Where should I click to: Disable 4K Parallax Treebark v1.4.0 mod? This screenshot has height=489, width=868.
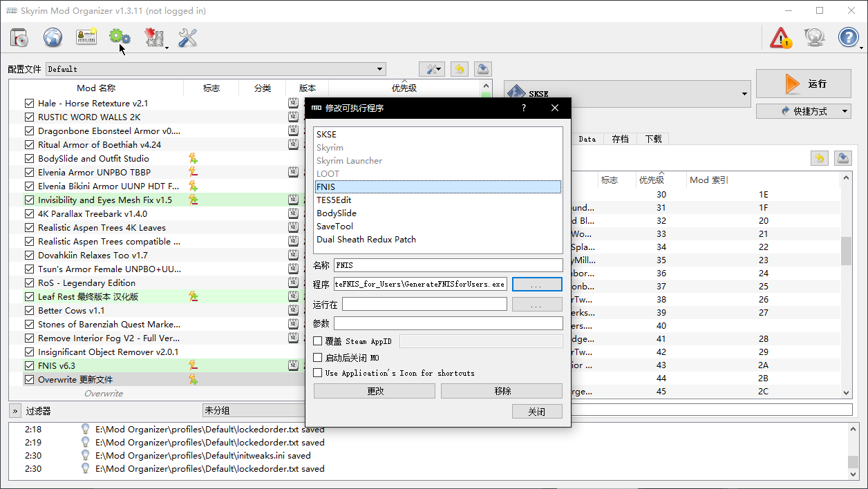pos(29,213)
